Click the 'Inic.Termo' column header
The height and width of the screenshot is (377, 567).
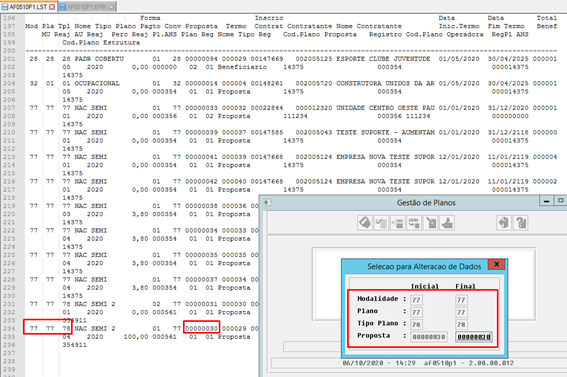459,26
